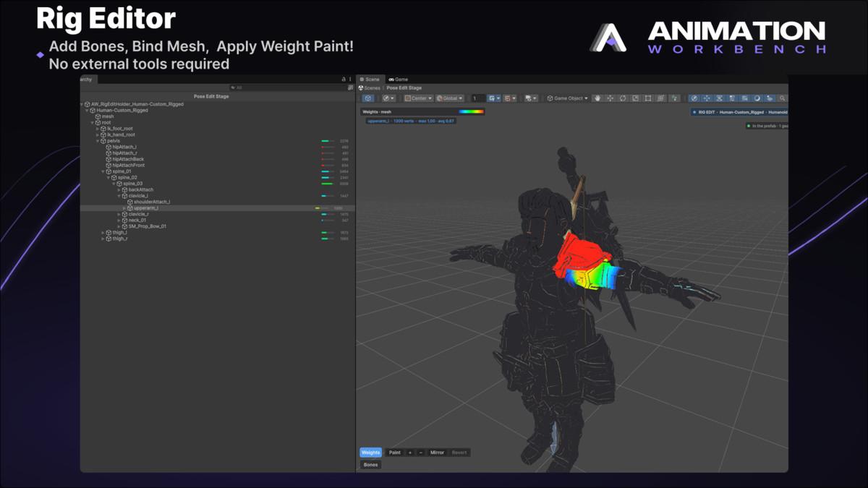The image size is (868, 488).
Task: Select the Transform tool in Scene toolbar
Action: pyautogui.click(x=661, y=98)
